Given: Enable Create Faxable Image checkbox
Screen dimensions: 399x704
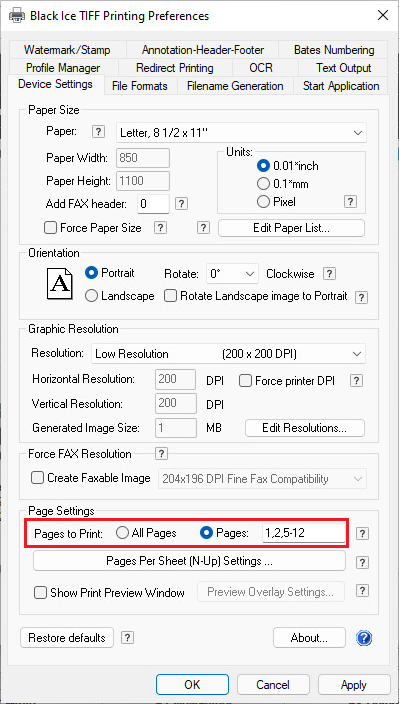Looking at the screenshot, I should [37, 478].
